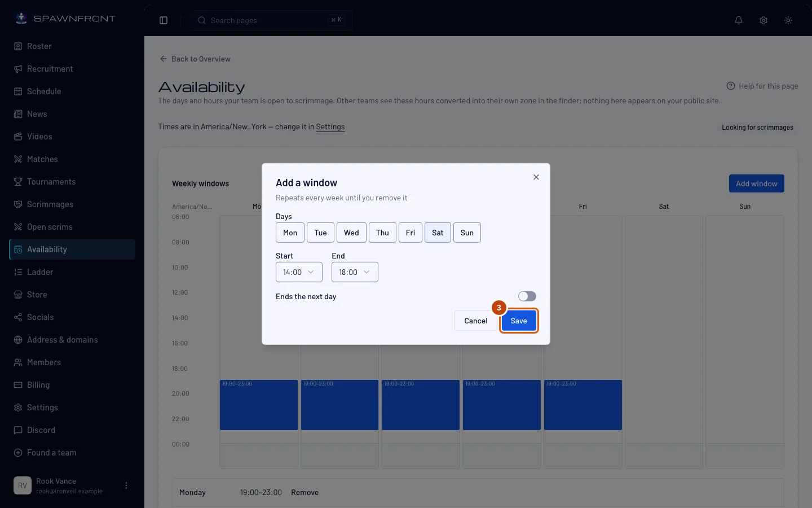Screen dimensions: 812x508
Task: Click the Help for this page icon
Action: [x=731, y=86]
